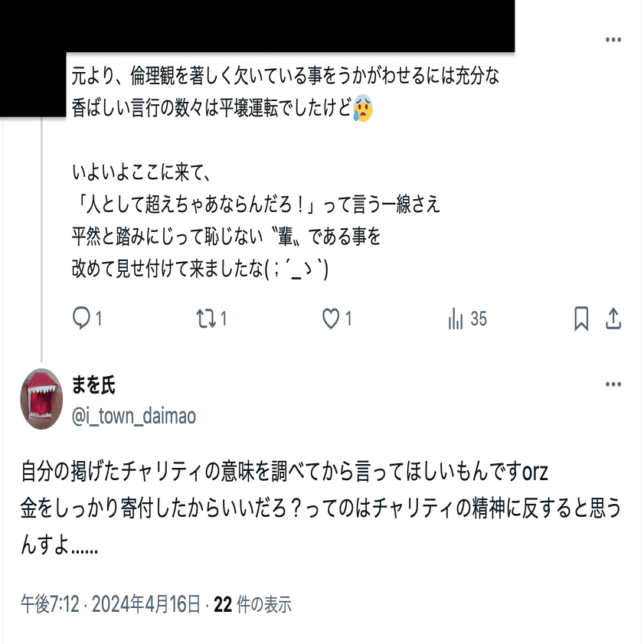Click the reply count beside the speech bubble
Viewport: 644px width, 644px height.
pos(99,319)
